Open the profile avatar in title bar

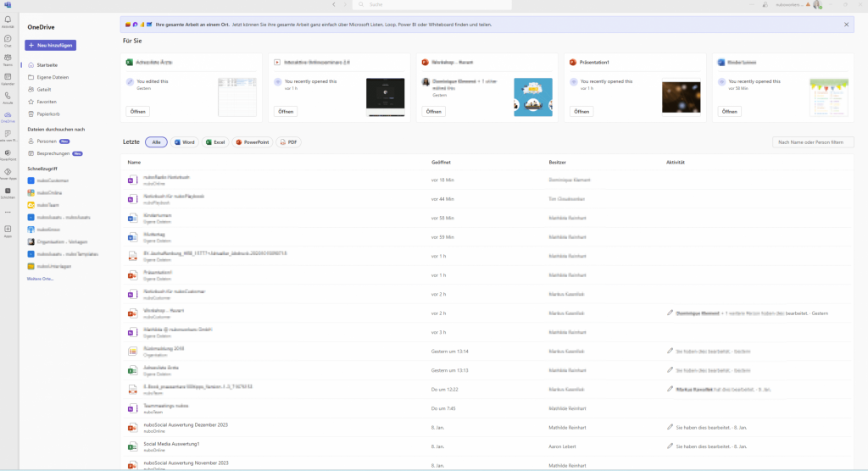817,4
